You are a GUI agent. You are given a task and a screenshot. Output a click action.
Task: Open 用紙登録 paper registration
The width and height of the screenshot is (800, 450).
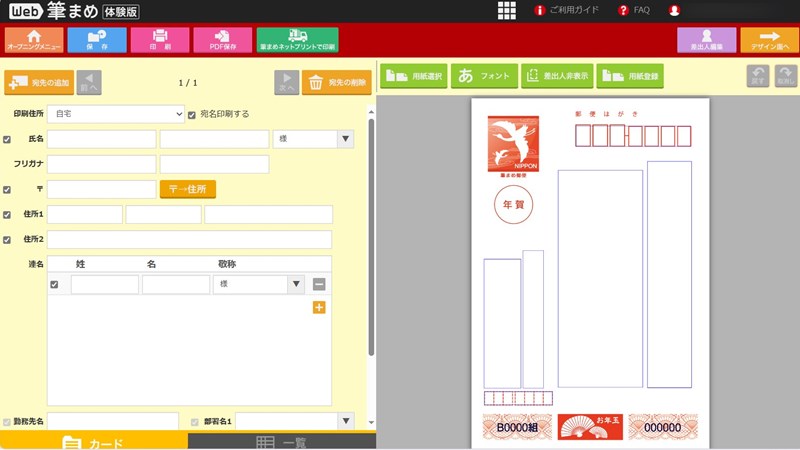point(630,76)
